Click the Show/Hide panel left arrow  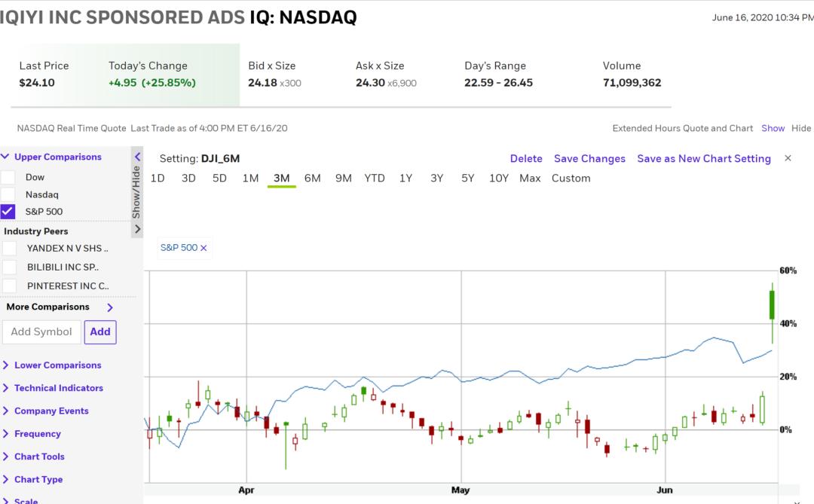pos(137,157)
